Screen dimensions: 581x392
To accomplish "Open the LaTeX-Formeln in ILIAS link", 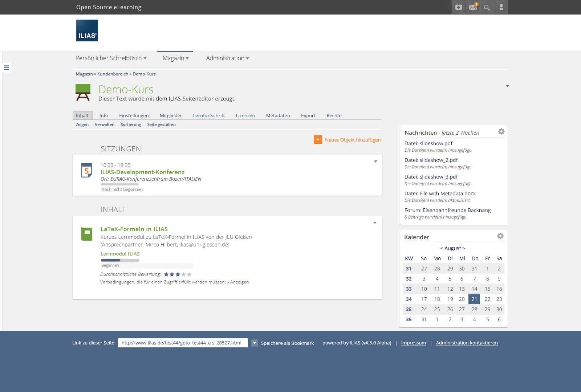I will (134, 229).
